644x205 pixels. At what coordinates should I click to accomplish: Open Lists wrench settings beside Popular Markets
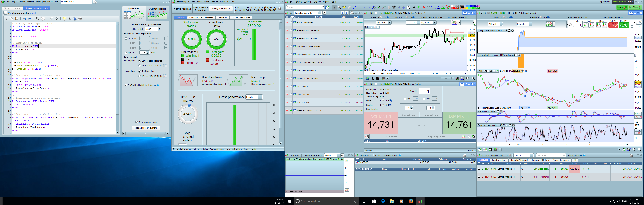point(324,13)
